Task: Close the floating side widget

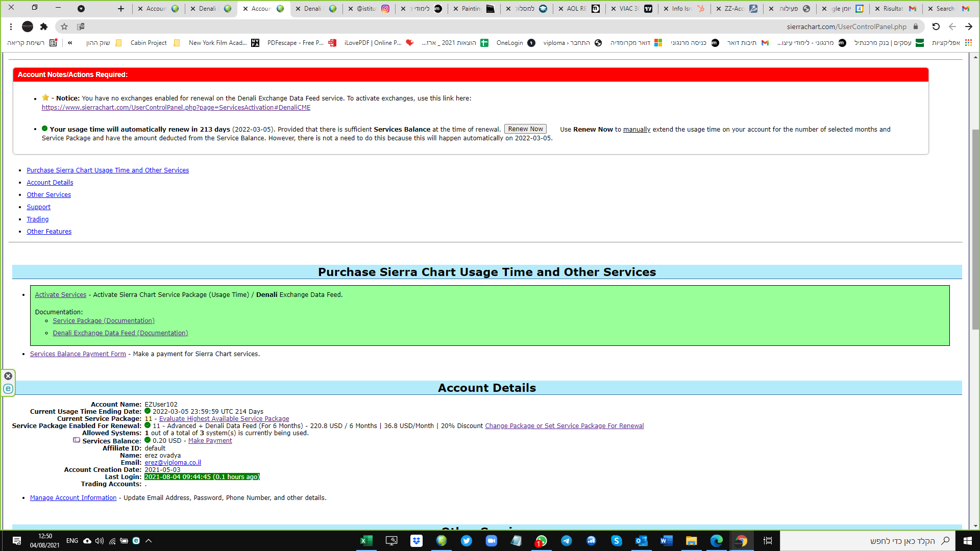Action: 8,376
